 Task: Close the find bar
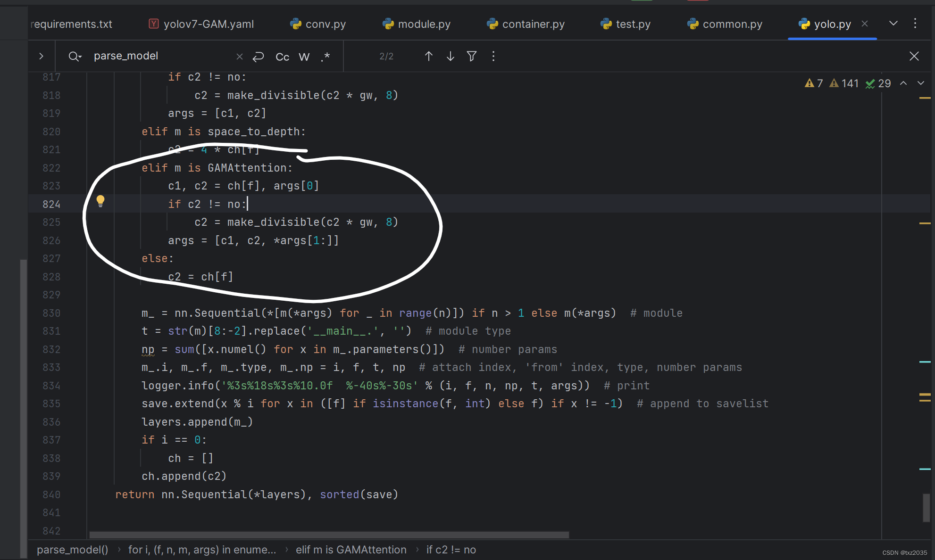914,57
